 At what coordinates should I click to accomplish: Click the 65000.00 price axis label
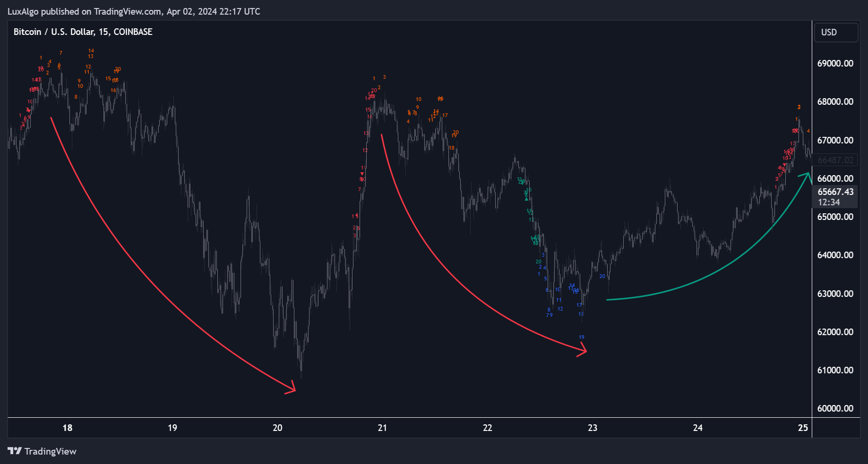pos(835,217)
